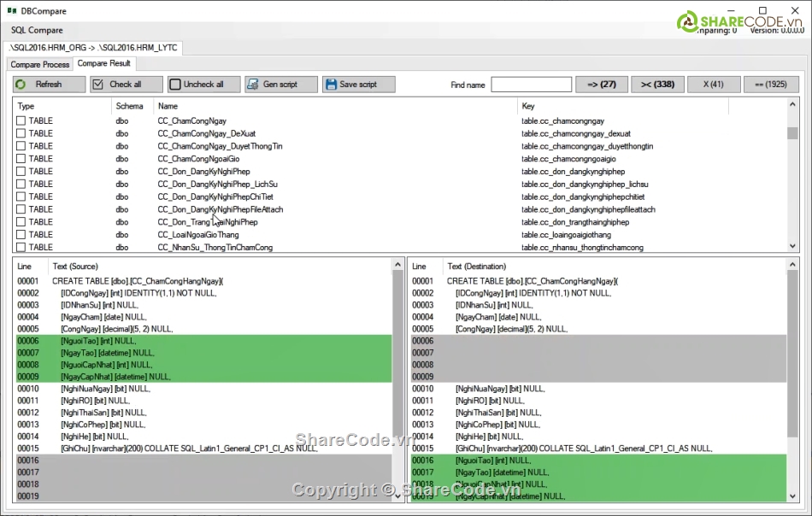
Task: Click the Destination pane scroll-up arrow
Action: [x=792, y=265]
